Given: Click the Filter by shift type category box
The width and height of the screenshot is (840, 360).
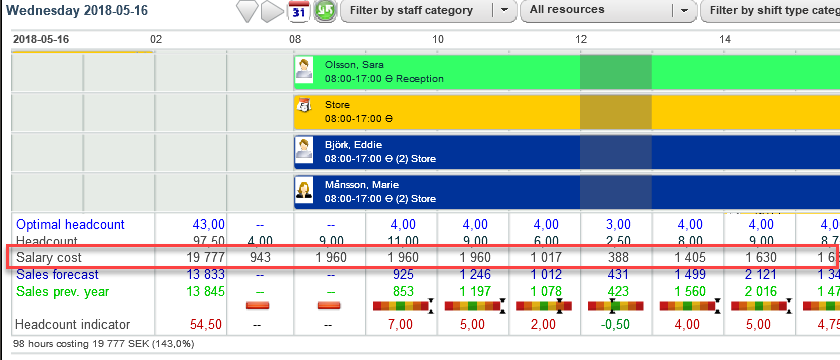Looking at the screenshot, I should click(770, 10).
